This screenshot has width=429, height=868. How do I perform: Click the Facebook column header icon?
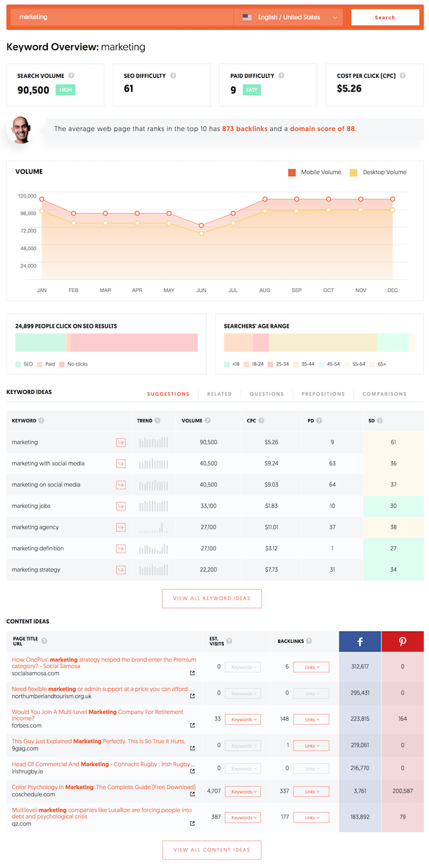360,641
